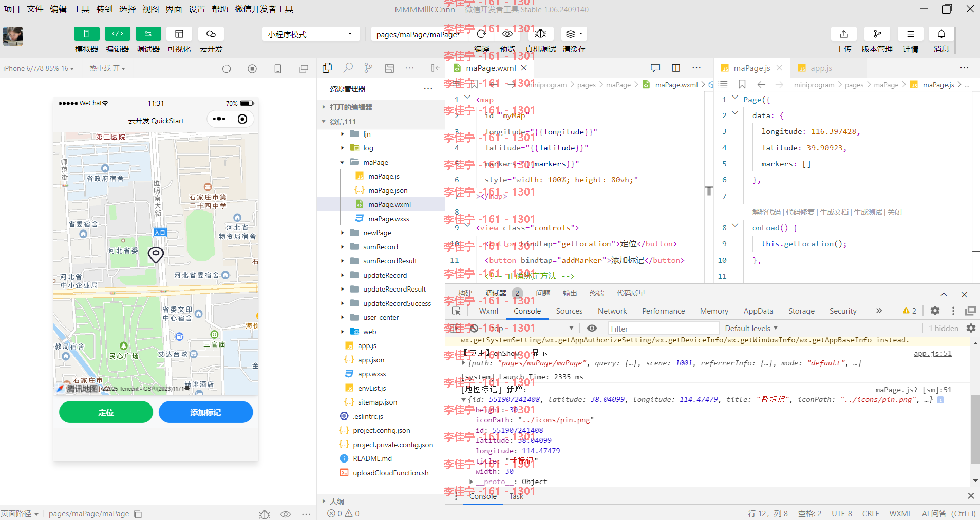
Task: Click the console Filter input field
Action: [663, 329]
